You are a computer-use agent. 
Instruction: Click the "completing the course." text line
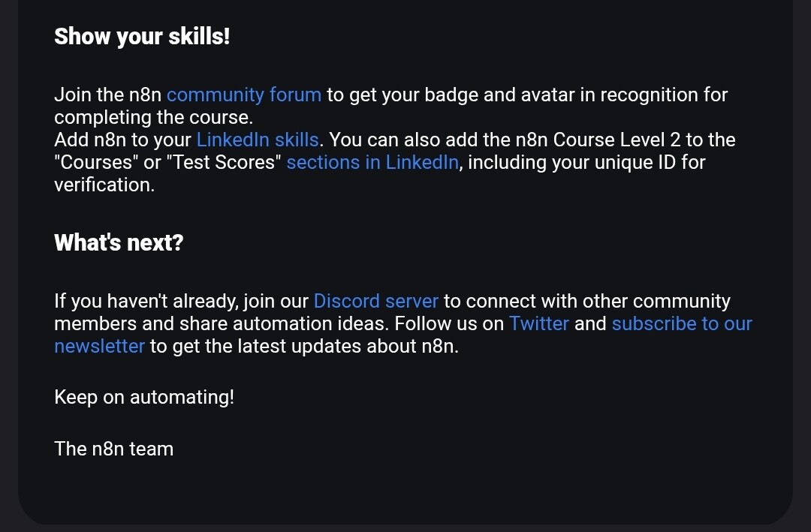point(153,118)
